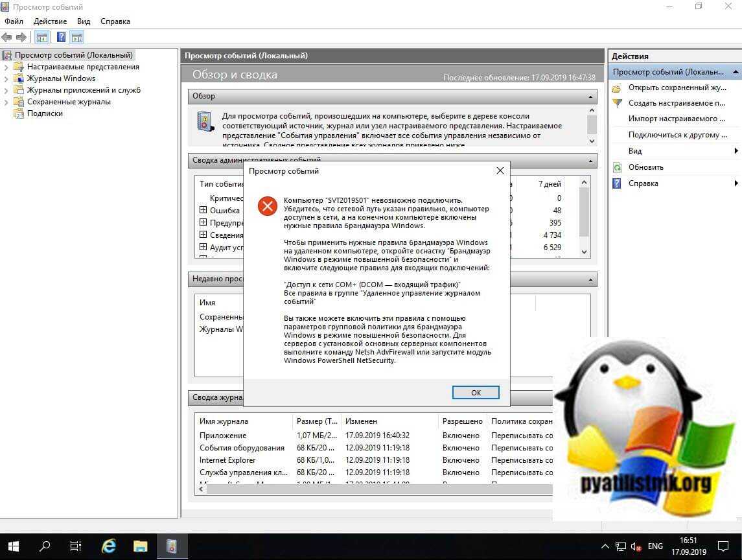Click the show/hide console tree icon
The height and width of the screenshot is (560, 742).
coord(41,37)
